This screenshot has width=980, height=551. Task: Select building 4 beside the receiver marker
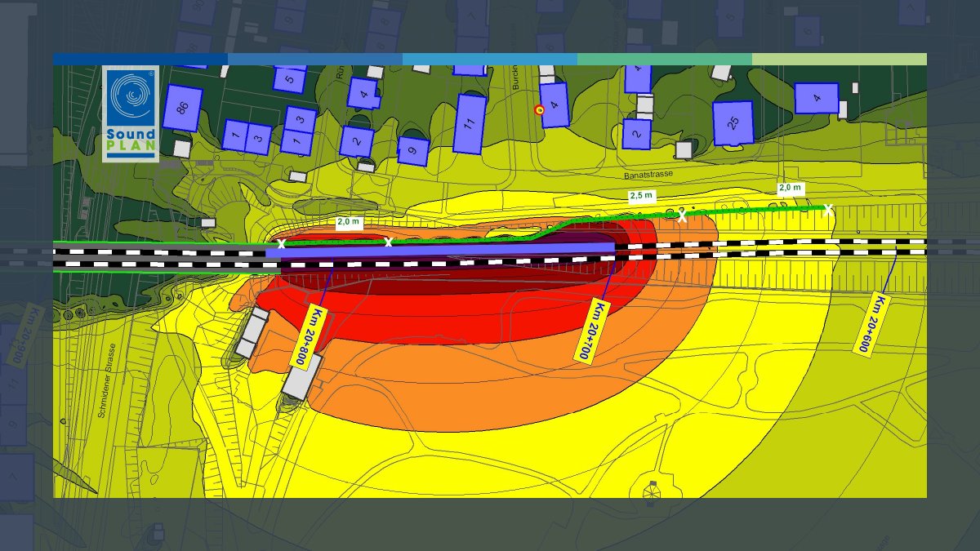[x=555, y=104]
